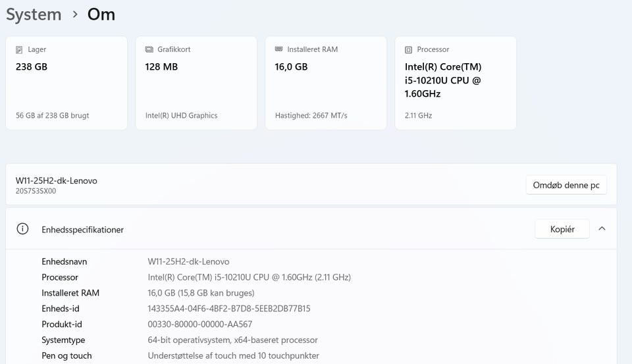Click the Processor chip icon

408,49
